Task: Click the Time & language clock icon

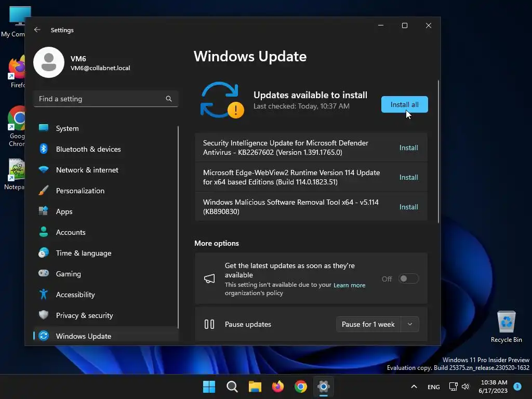Action: 44,253
